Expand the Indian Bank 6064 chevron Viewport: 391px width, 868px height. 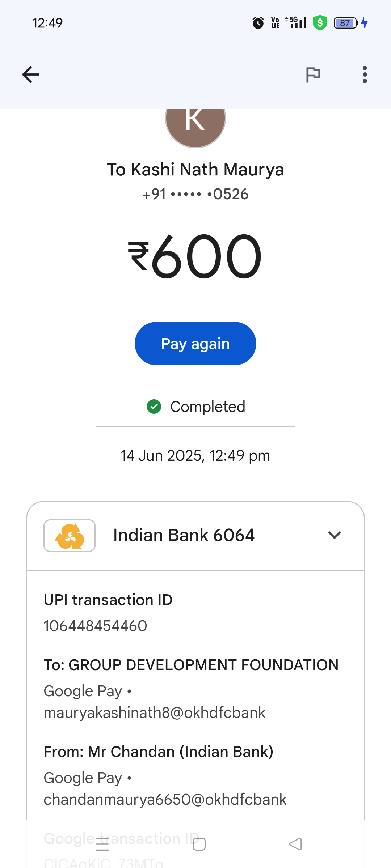coord(334,535)
